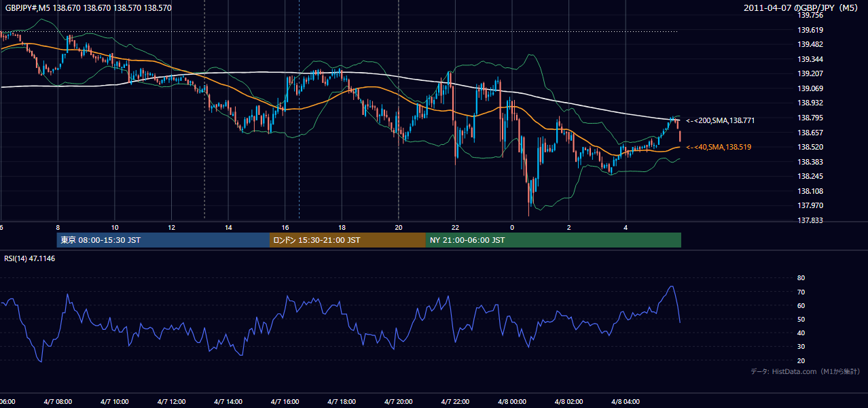
Task: Click RSI level 50 on scale
Action: coord(801,319)
